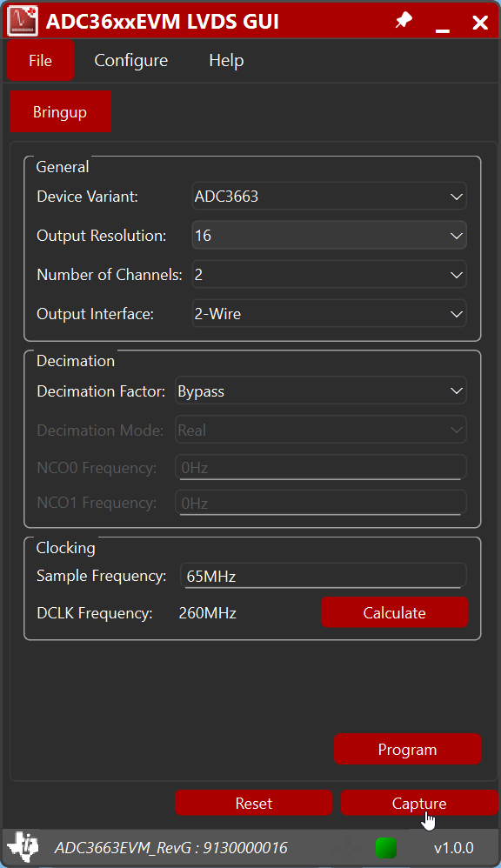Open the Output Resolution dropdown
Image resolution: width=501 pixels, height=868 pixels.
329,235
